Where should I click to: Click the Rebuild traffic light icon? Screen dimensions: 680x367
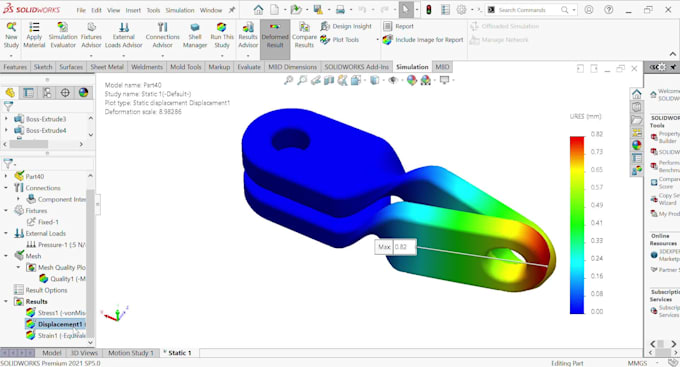[x=428, y=10]
